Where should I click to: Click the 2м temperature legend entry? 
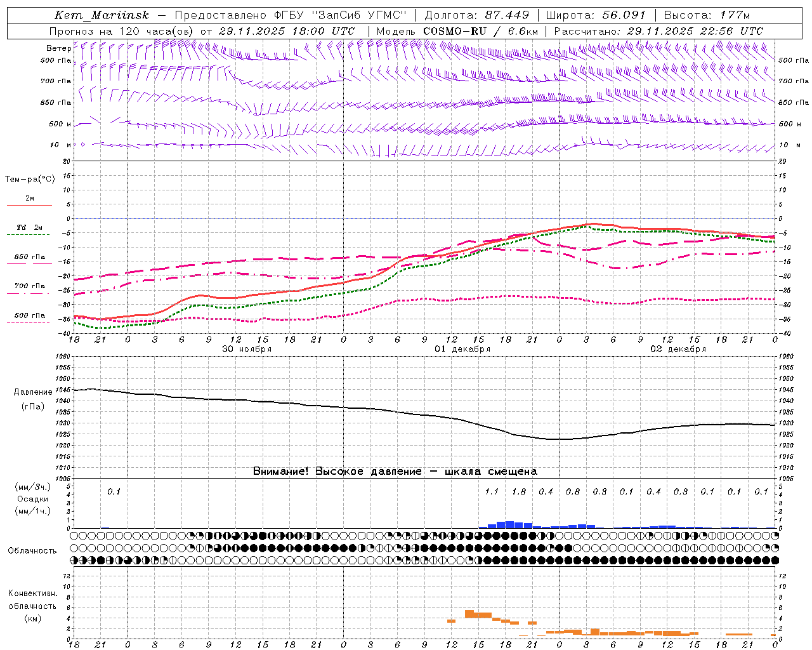tap(30, 199)
